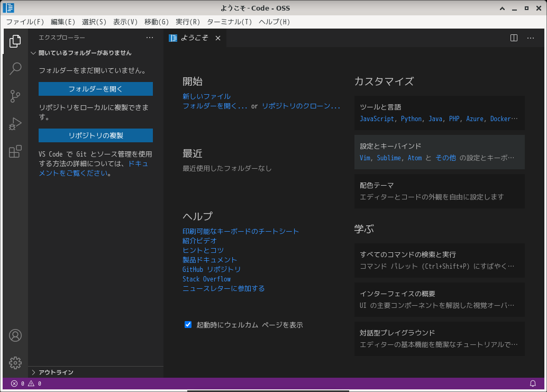547x392 pixels.
Task: Close the ようこそ tab
Action: coord(217,38)
